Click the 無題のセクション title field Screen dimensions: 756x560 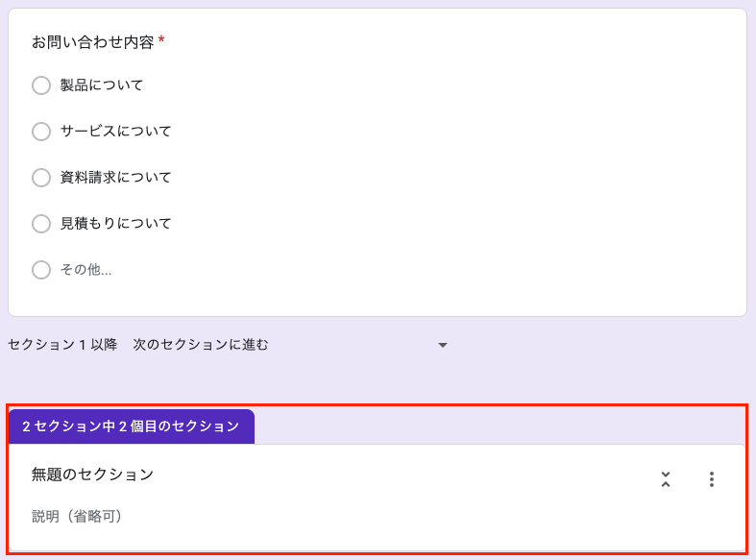coord(93,475)
